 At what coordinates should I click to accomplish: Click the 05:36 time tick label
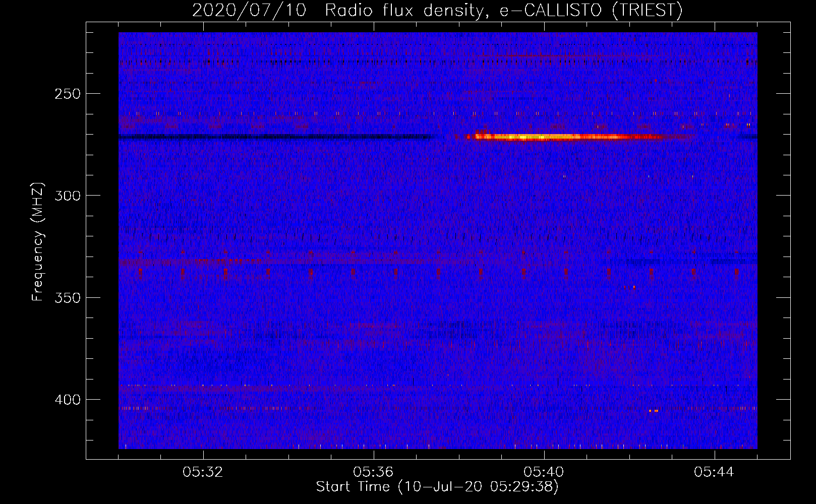click(373, 472)
